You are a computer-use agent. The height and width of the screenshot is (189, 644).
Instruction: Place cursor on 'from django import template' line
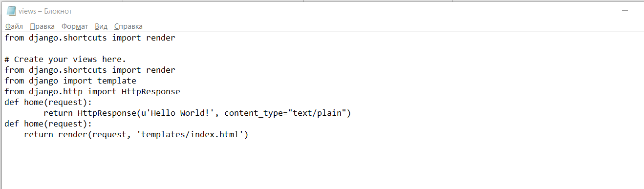pos(70,81)
